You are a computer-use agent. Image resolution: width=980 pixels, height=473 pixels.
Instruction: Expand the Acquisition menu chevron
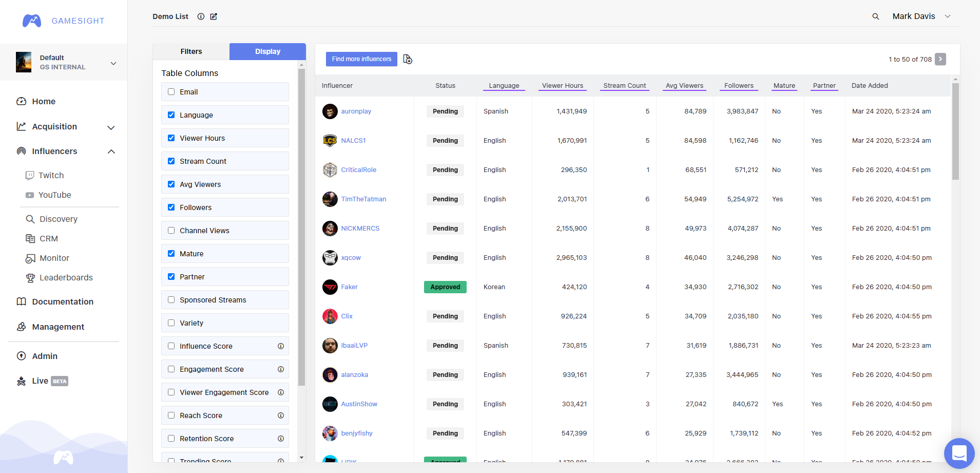point(111,127)
